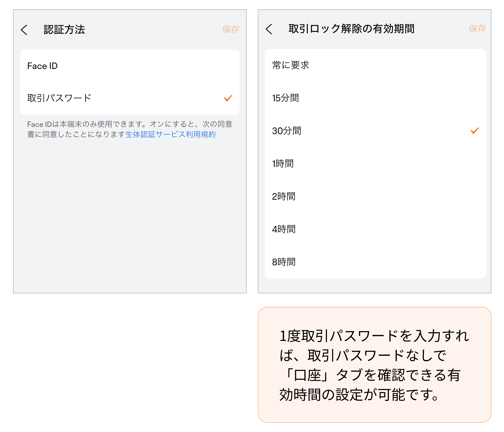The width and height of the screenshot is (504, 432).
Task: Select Face ID authentication method
Action: point(43,66)
